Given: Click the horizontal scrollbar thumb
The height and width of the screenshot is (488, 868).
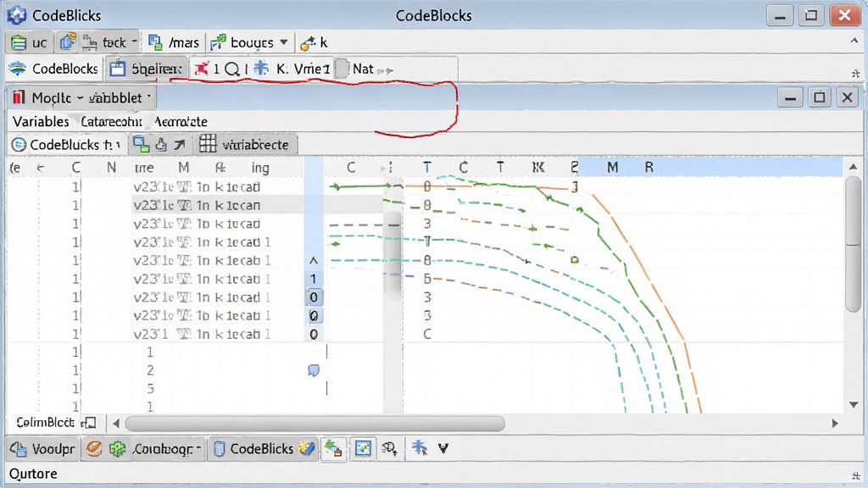Looking at the screenshot, I should pos(315,424).
